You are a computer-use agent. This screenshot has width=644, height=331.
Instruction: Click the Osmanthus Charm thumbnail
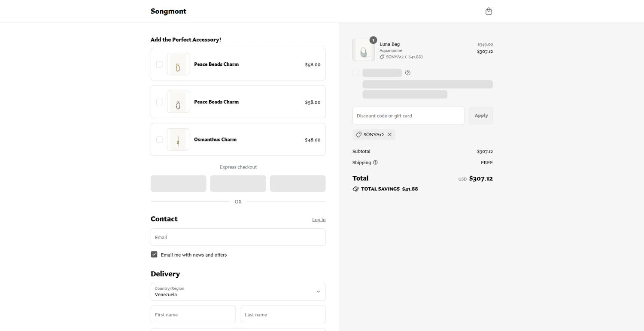pyautogui.click(x=178, y=139)
